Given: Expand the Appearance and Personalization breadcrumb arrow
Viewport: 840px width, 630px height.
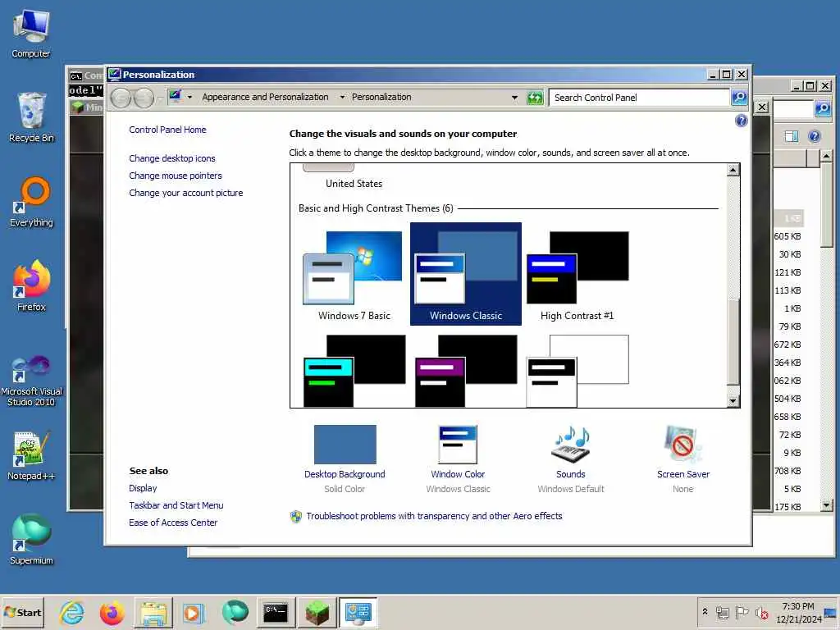Looking at the screenshot, I should [x=342, y=97].
